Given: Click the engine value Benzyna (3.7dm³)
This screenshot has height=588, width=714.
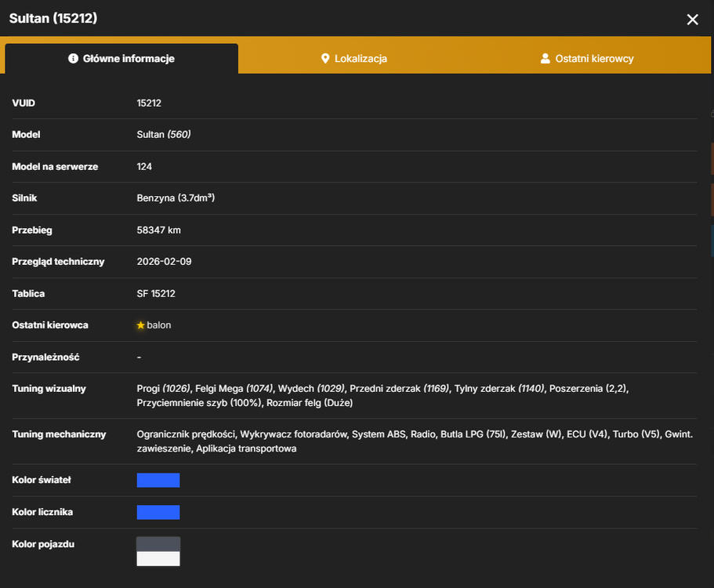Looking at the screenshot, I should tap(176, 198).
